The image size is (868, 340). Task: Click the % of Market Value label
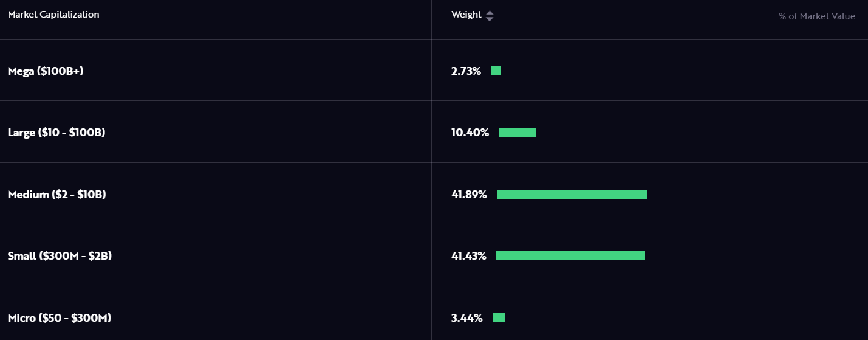click(816, 16)
